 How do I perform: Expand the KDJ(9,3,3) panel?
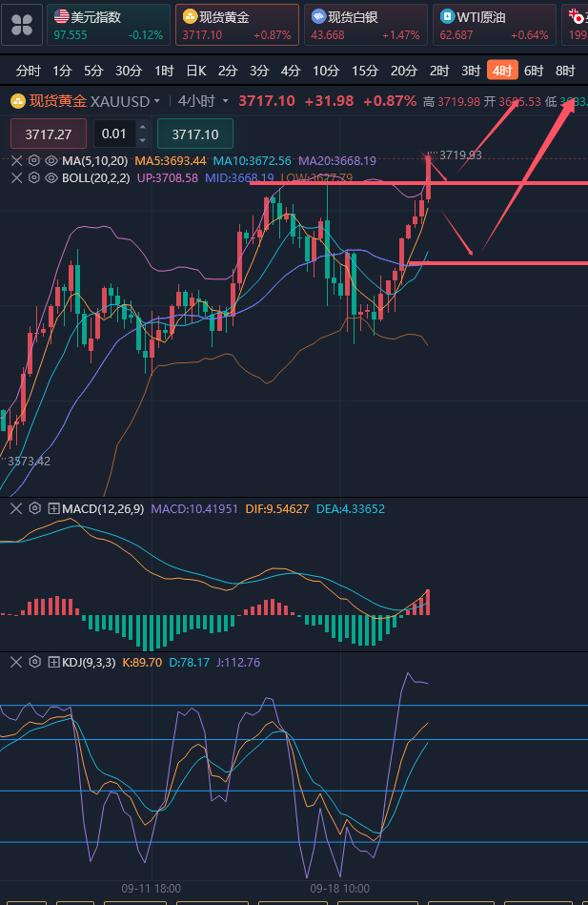pyautogui.click(x=53, y=662)
